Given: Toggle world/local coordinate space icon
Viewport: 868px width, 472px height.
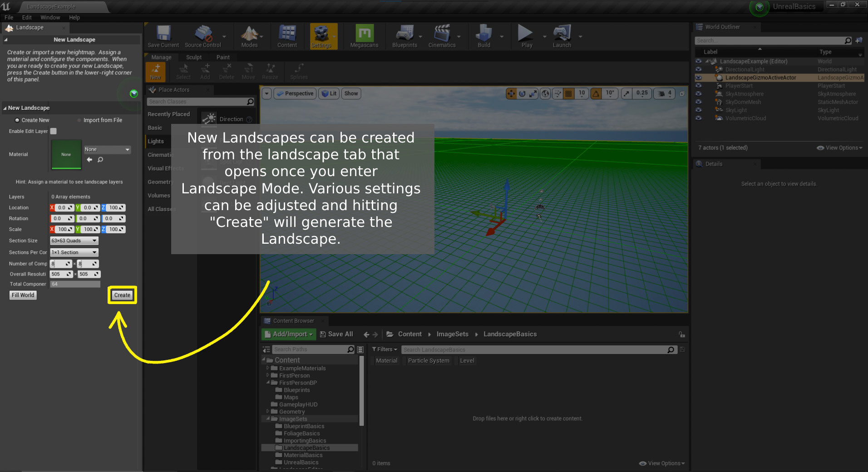Looking at the screenshot, I should [545, 93].
